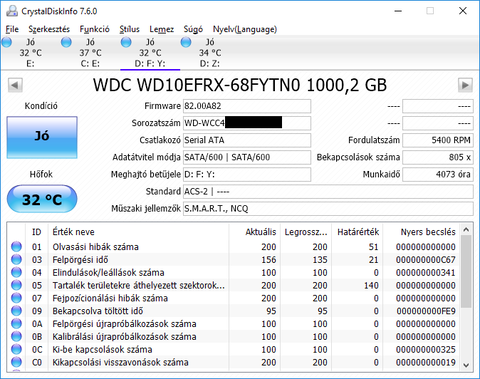
Task: Click status icon of attribute 05
Action: [16, 285]
